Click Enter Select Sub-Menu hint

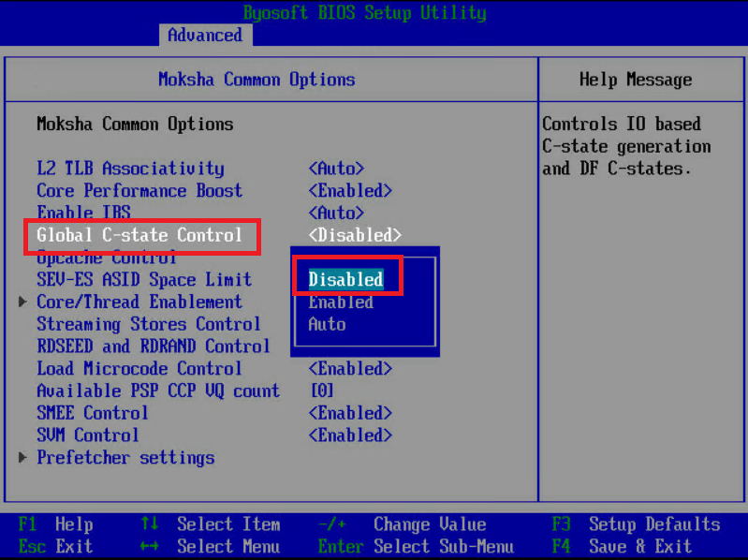pyautogui.click(x=416, y=546)
